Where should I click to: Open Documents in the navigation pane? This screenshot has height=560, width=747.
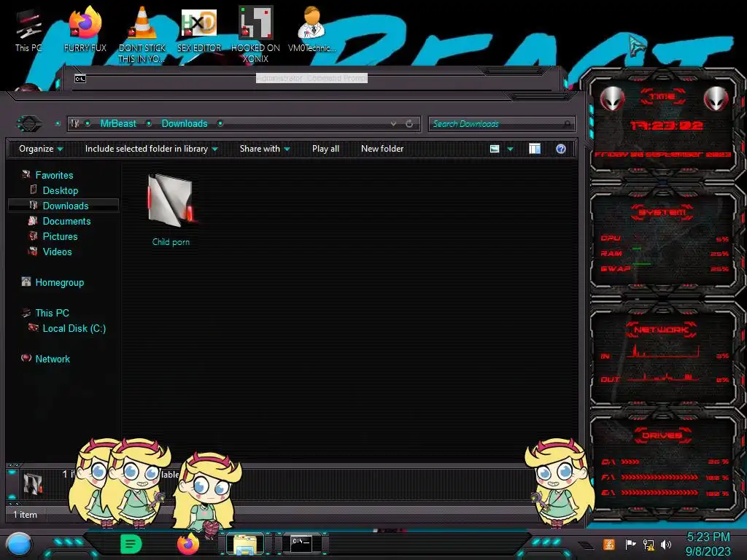click(66, 221)
